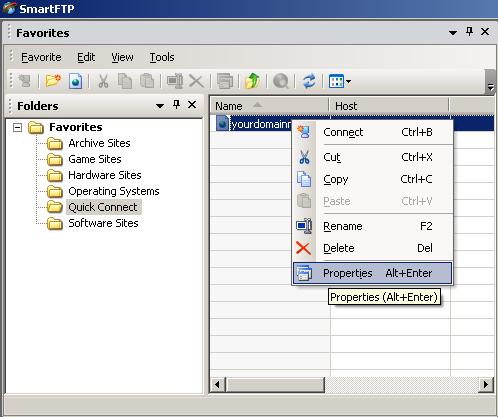Click the Copy toolbar icon
The image size is (498, 417).
click(x=125, y=81)
